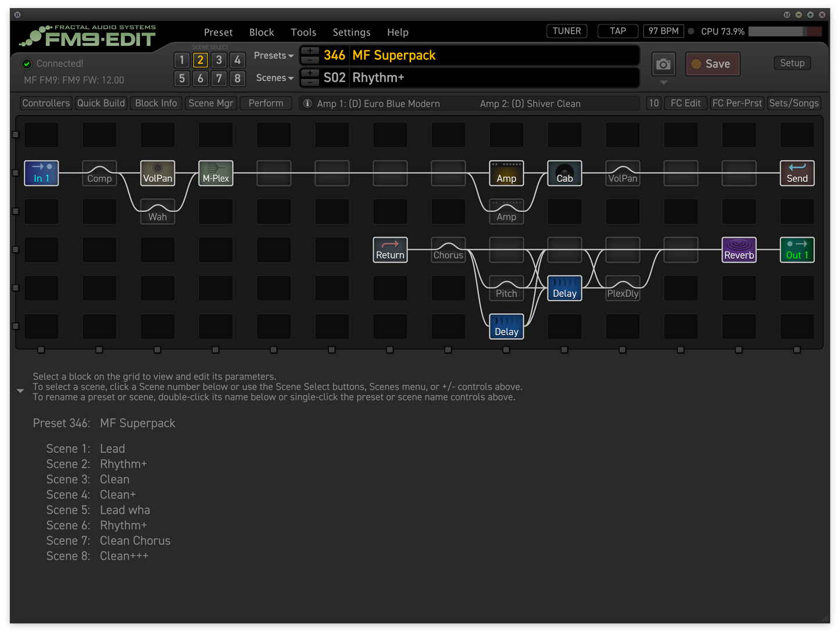Open the Scenes dropdown
This screenshot has width=840, height=635.
point(275,78)
